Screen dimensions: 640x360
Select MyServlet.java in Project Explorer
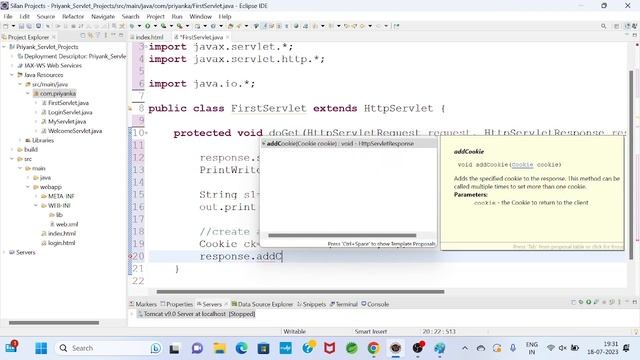point(63,122)
